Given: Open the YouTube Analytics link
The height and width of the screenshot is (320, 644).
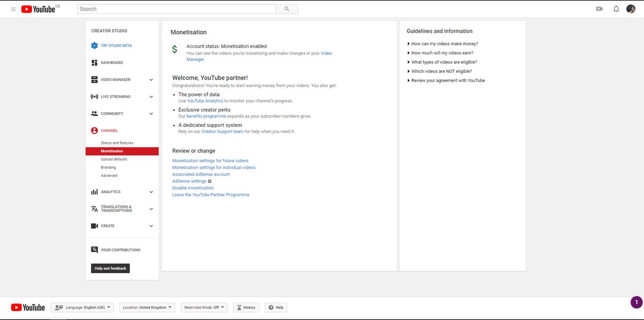Looking at the screenshot, I should pyautogui.click(x=205, y=101).
